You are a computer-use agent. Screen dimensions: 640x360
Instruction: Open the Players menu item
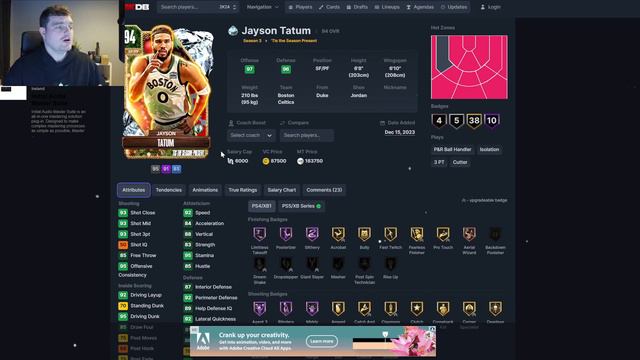[300, 7]
